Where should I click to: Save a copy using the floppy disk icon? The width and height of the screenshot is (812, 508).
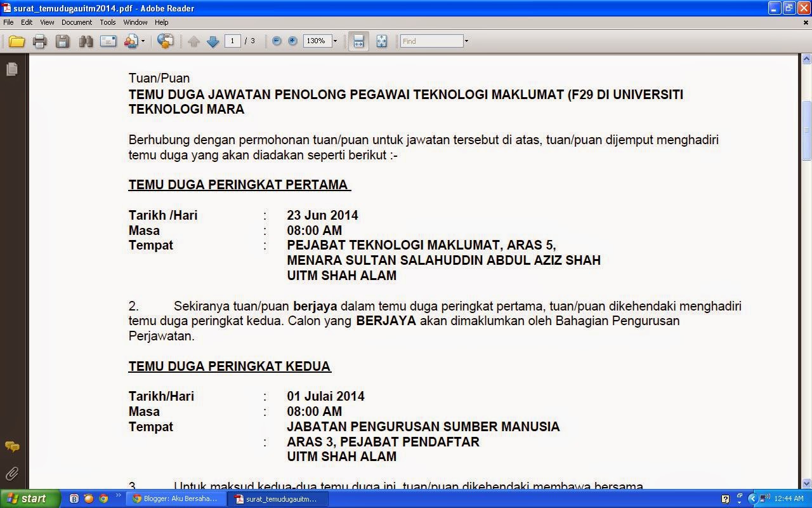click(62, 41)
